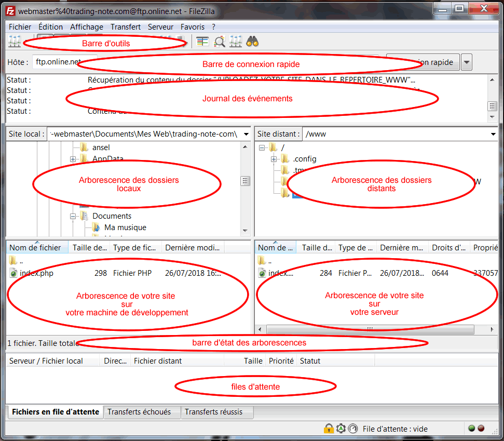
Task: Open the Transfert menu
Action: click(x=125, y=27)
